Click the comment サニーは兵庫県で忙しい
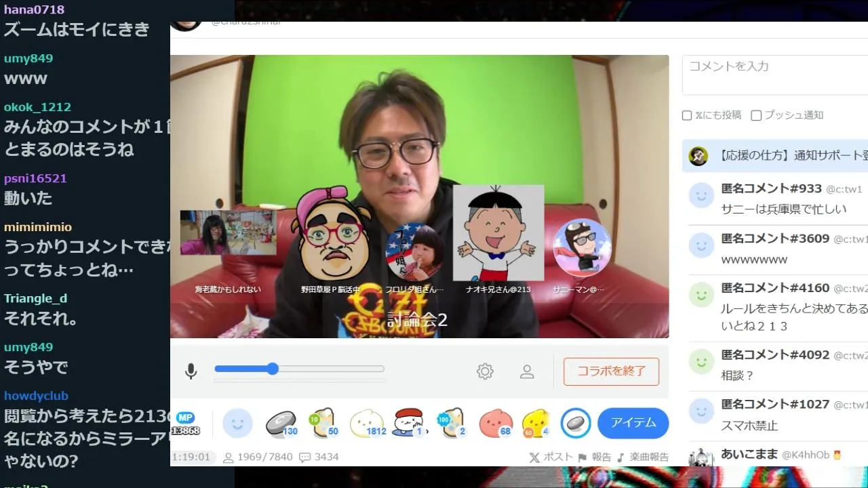 point(784,209)
